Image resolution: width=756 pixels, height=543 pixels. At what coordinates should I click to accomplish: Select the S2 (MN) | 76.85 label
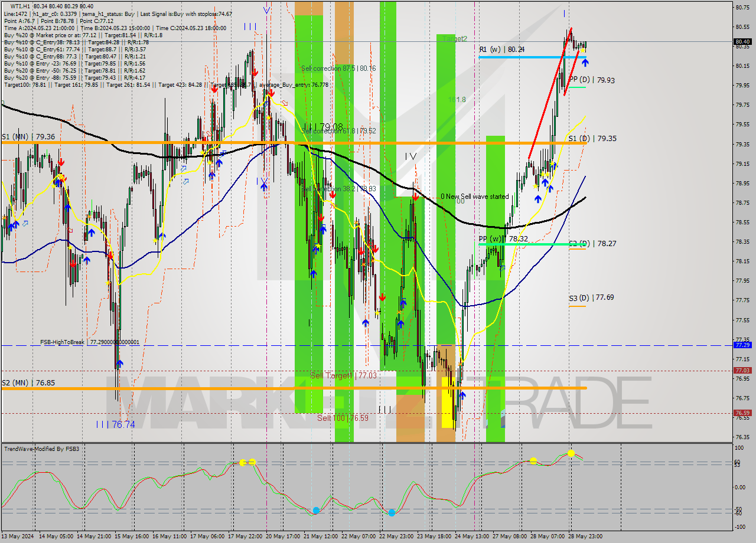point(28,382)
